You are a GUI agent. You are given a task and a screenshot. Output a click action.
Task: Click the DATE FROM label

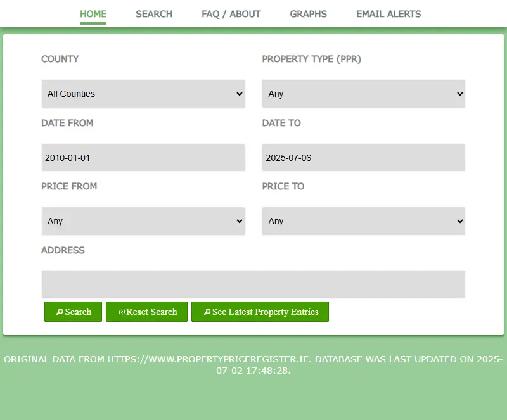[x=67, y=123]
